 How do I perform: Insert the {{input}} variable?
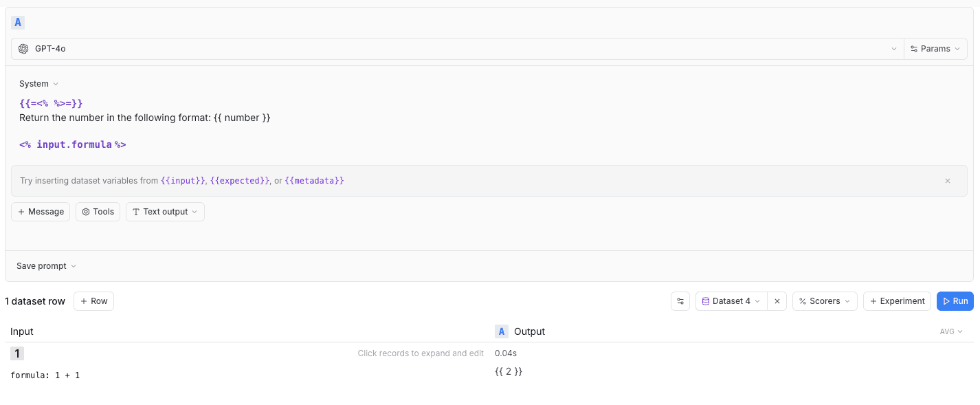pos(183,181)
